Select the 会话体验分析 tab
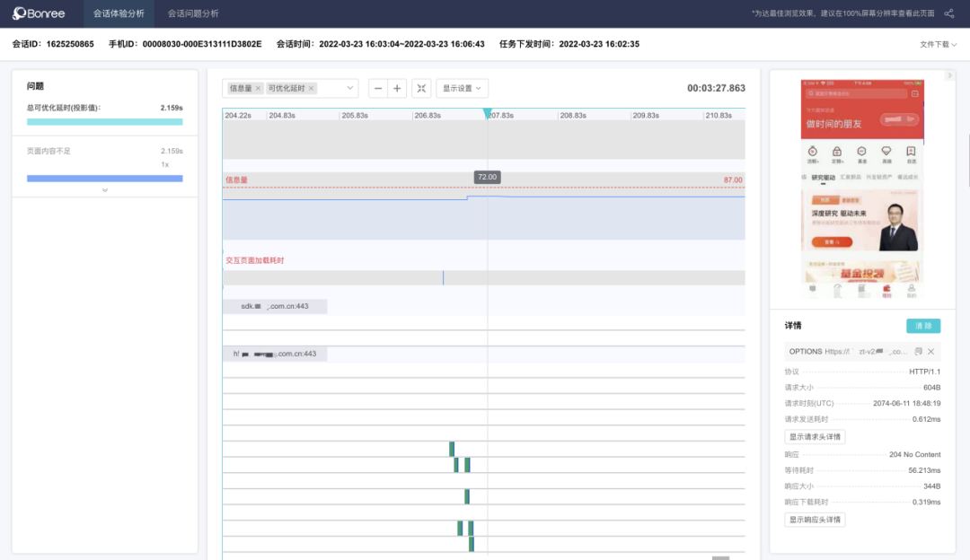 [x=119, y=13]
